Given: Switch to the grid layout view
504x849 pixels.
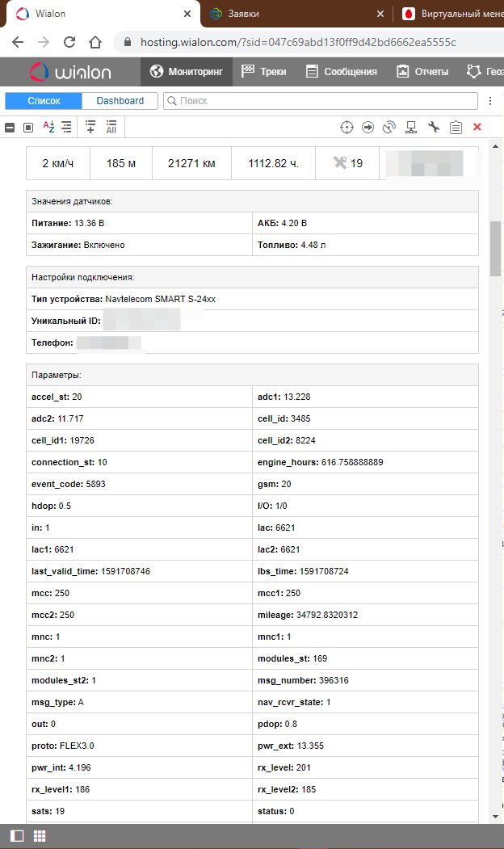Looking at the screenshot, I should (x=39, y=836).
